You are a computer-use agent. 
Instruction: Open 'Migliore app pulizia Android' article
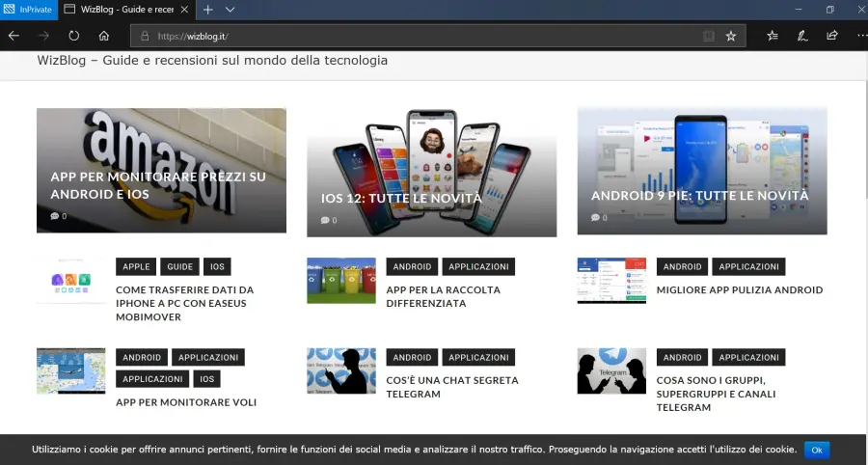coord(740,290)
